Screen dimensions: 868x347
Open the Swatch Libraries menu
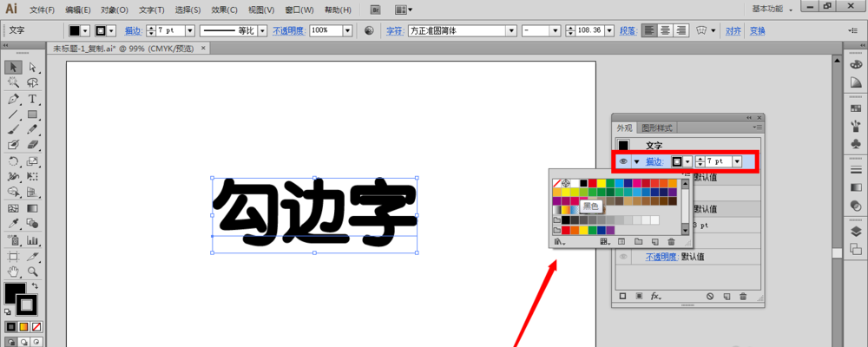pyautogui.click(x=559, y=242)
